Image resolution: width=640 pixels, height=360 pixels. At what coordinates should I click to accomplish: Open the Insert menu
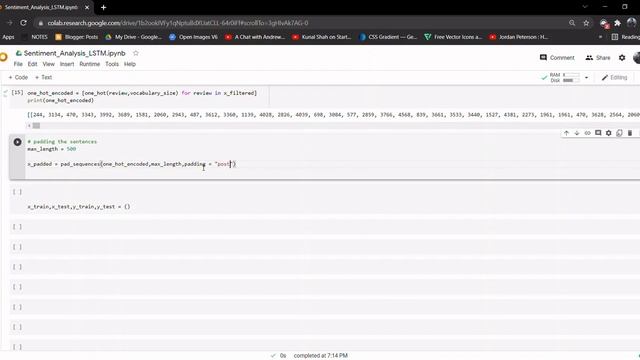click(67, 64)
